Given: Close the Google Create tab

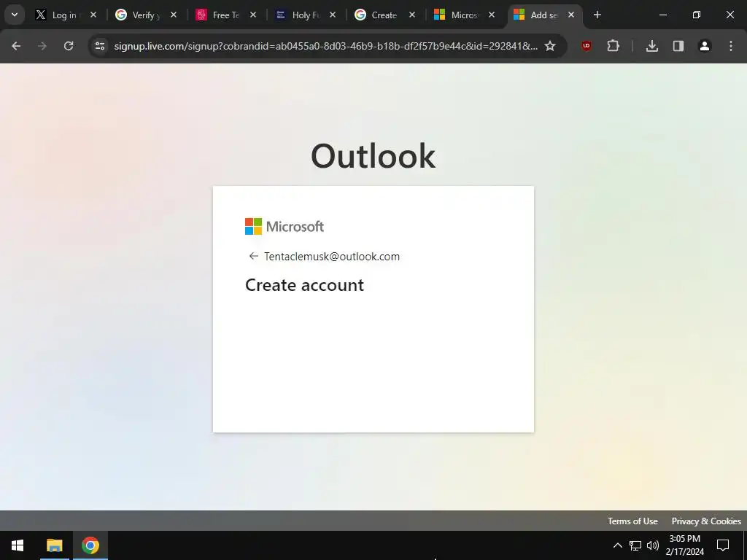Looking at the screenshot, I should [412, 15].
